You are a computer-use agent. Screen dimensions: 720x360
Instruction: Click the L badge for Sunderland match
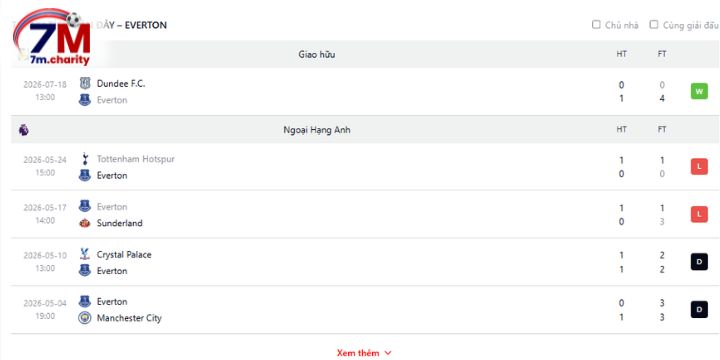(x=699, y=214)
